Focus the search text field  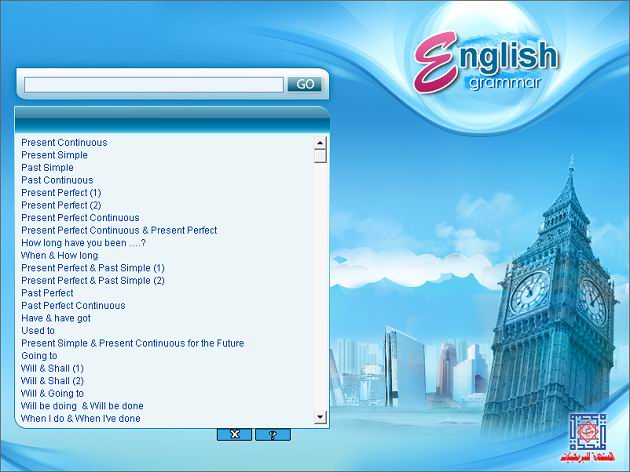(154, 85)
